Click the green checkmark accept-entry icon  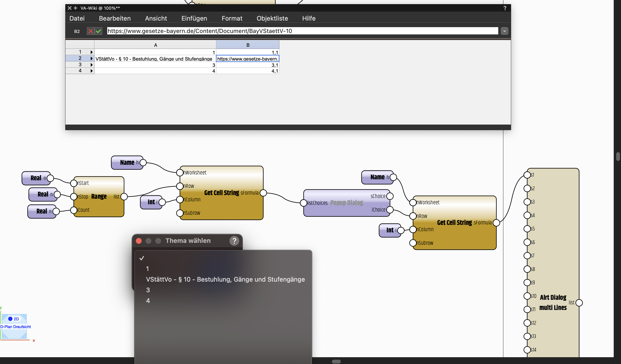(x=98, y=31)
